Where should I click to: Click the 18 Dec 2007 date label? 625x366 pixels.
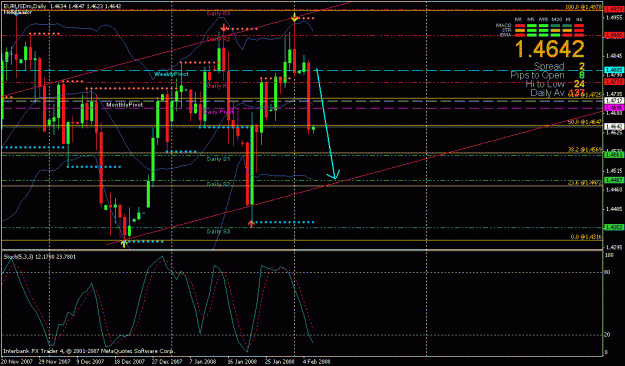[129, 362]
